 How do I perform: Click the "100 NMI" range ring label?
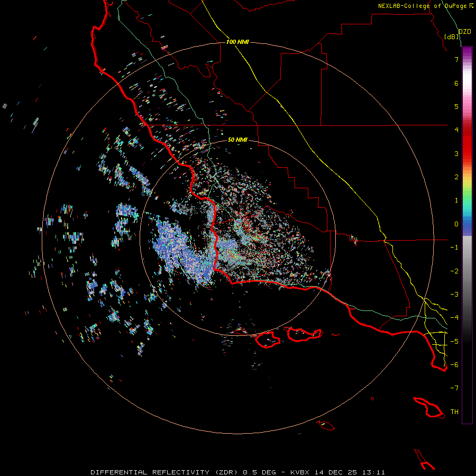point(237,42)
